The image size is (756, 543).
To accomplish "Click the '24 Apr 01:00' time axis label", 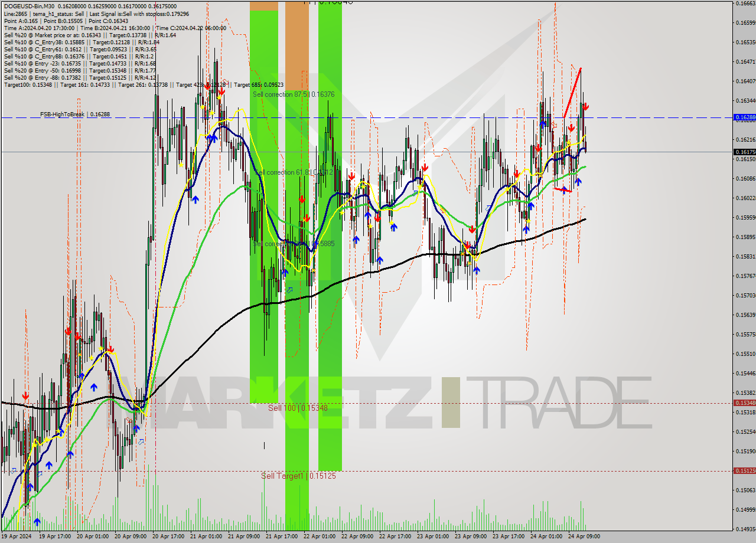I will [546, 537].
